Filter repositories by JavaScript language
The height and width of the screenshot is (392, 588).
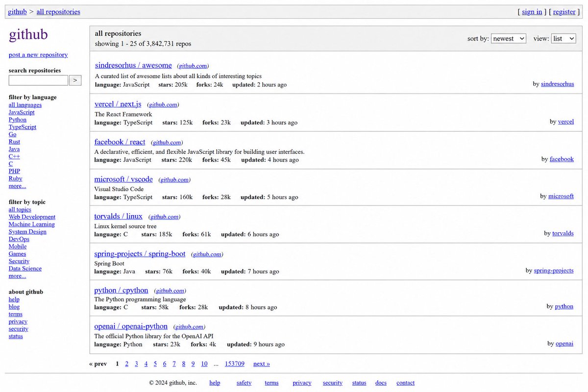(22, 112)
